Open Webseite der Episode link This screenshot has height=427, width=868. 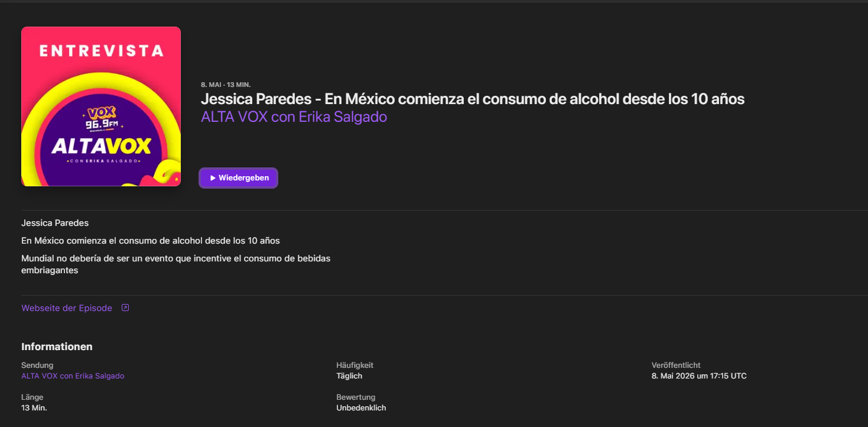(67, 308)
